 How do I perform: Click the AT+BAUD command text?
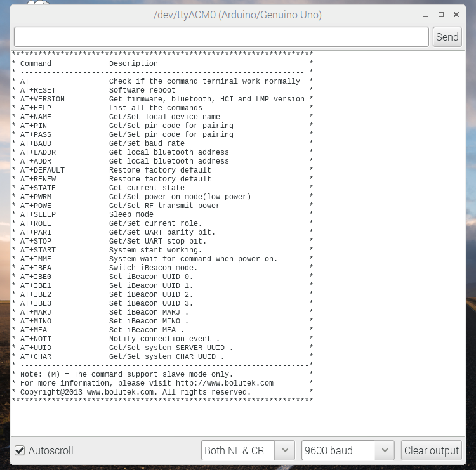click(36, 143)
